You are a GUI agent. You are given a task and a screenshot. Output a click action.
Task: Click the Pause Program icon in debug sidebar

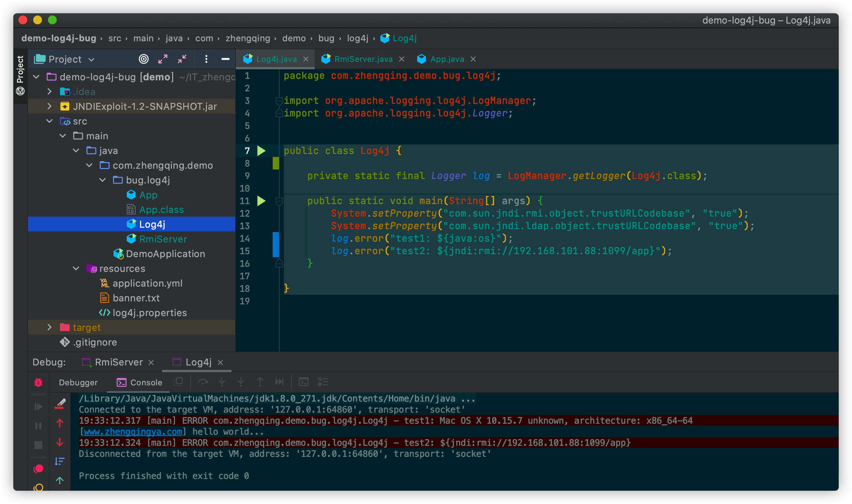[x=38, y=426]
